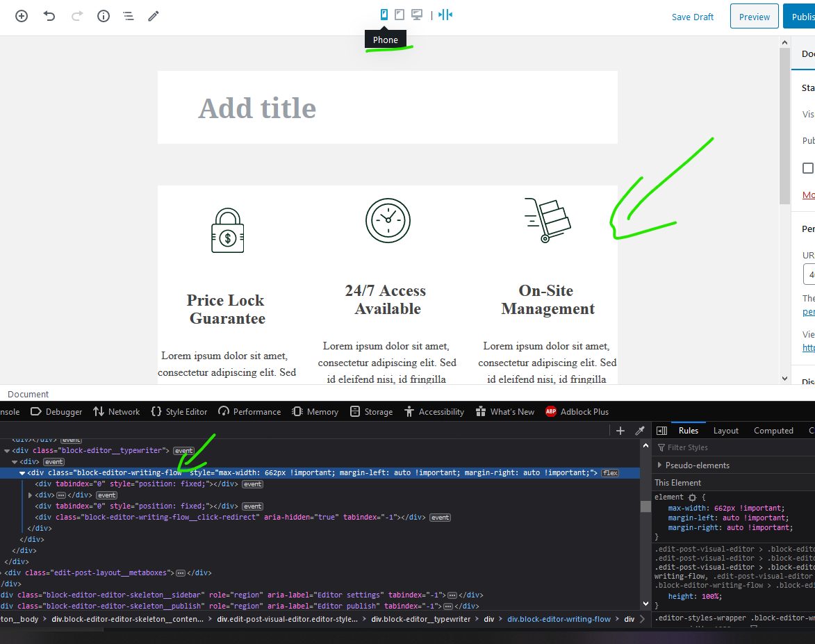
Task: Open the Memory devtools tab
Action: [315, 412]
